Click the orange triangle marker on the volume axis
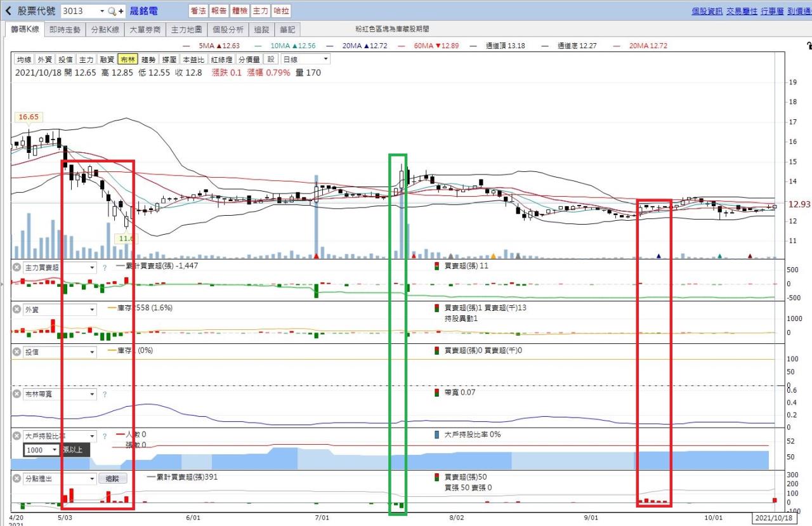812x526 pixels. [x=493, y=256]
